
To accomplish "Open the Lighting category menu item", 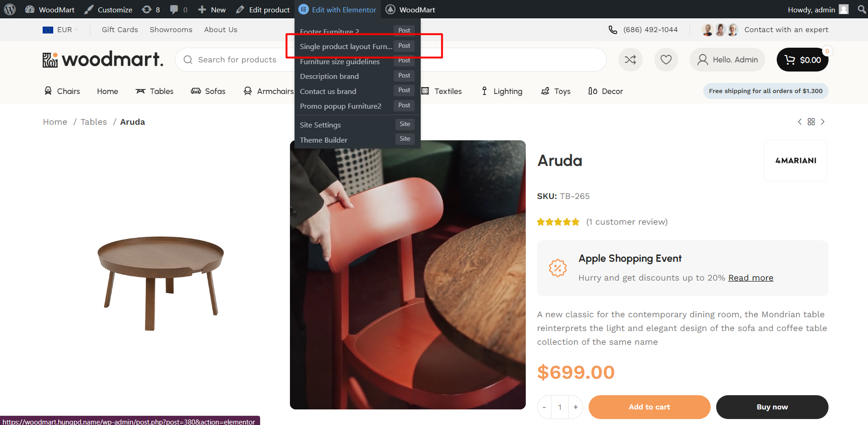I will tap(501, 91).
